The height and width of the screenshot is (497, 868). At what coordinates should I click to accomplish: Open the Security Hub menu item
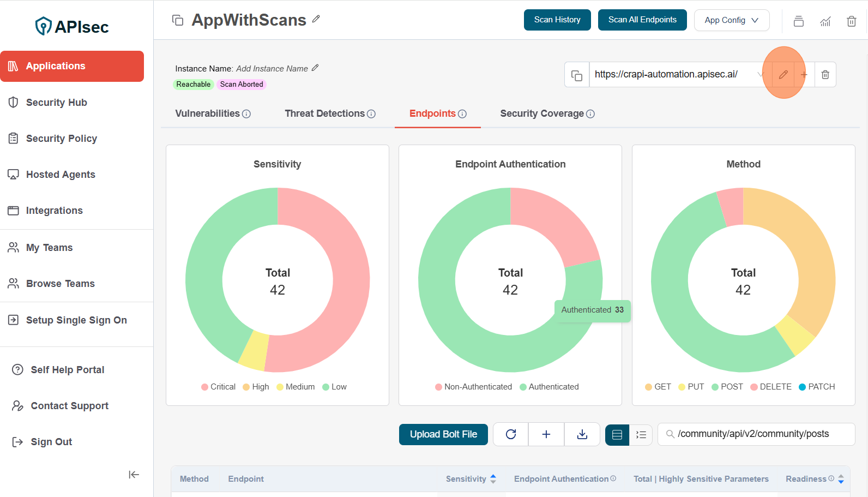point(56,103)
